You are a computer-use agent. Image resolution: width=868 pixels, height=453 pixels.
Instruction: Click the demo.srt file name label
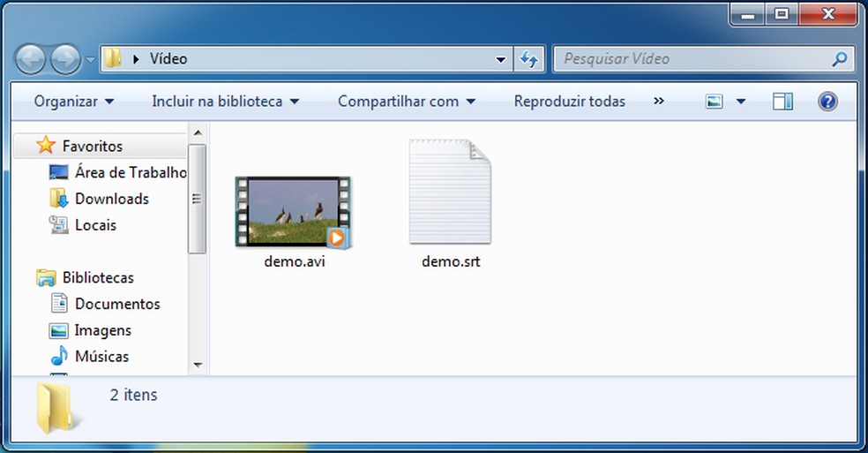(451, 261)
